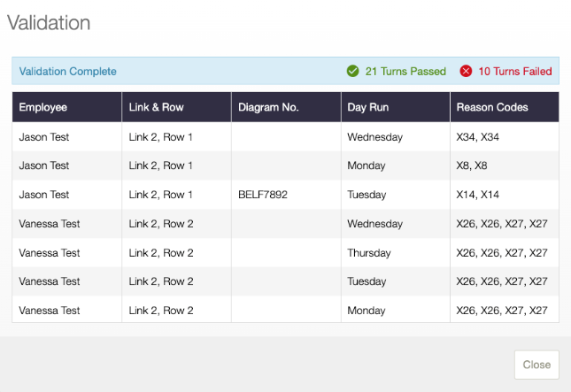Select Jason Test's Monday day cell

click(366, 165)
